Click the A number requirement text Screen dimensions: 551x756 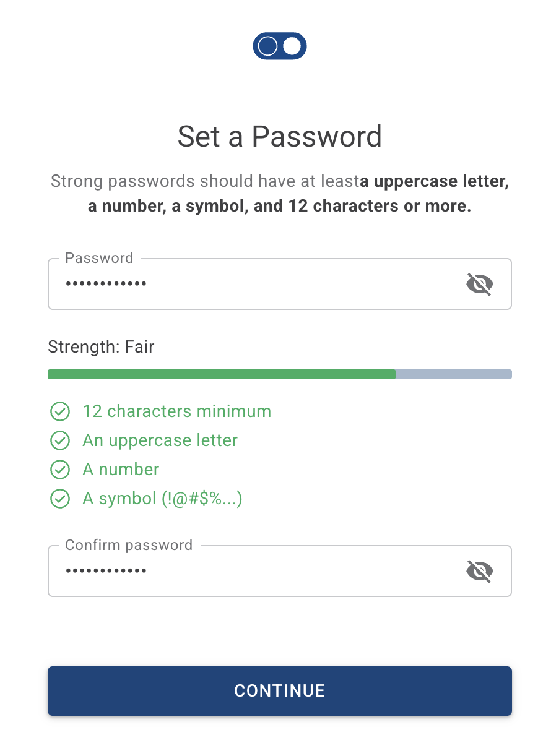point(121,470)
